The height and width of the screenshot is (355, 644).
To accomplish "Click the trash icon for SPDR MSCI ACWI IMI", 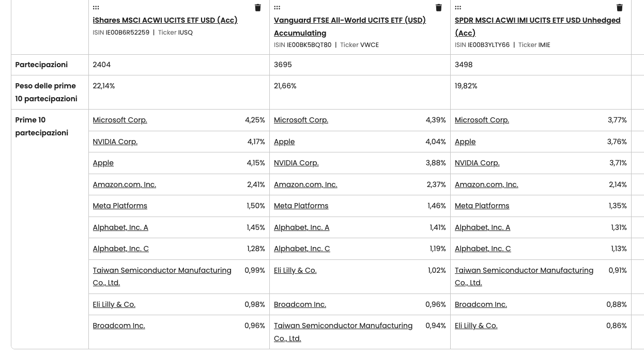I will pyautogui.click(x=619, y=7).
